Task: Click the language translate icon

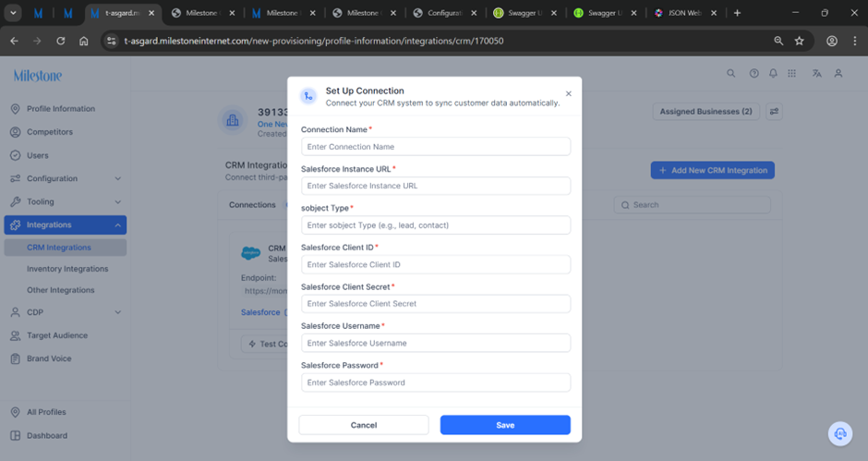Action: [x=816, y=73]
